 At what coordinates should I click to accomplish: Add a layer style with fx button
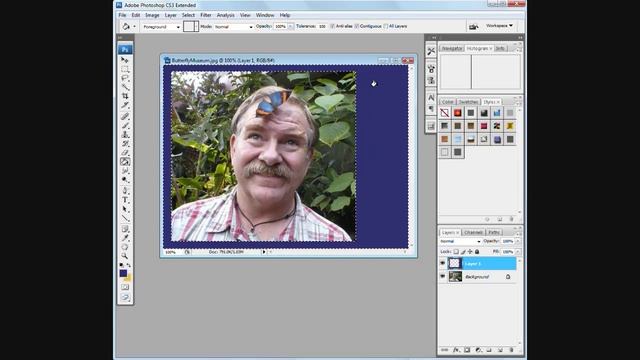(x=456, y=350)
